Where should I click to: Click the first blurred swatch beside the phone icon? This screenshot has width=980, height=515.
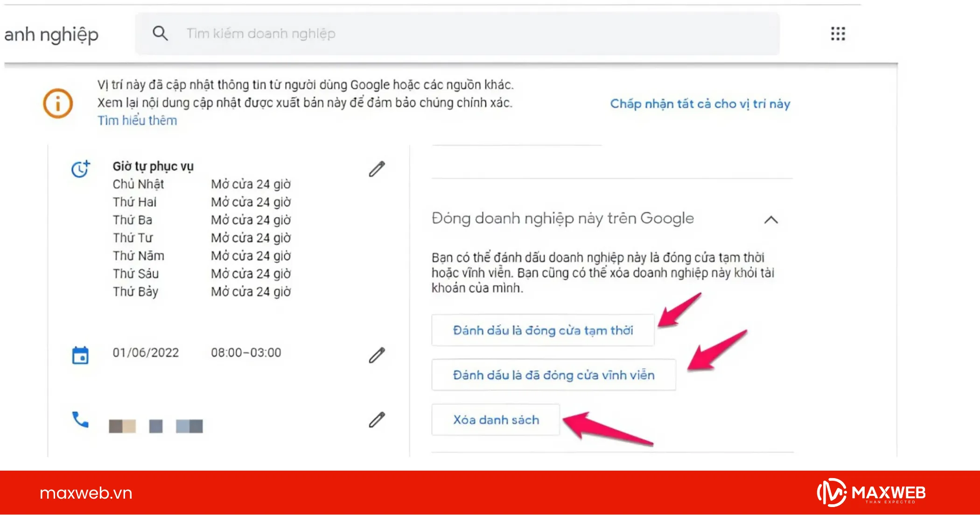(x=116, y=426)
